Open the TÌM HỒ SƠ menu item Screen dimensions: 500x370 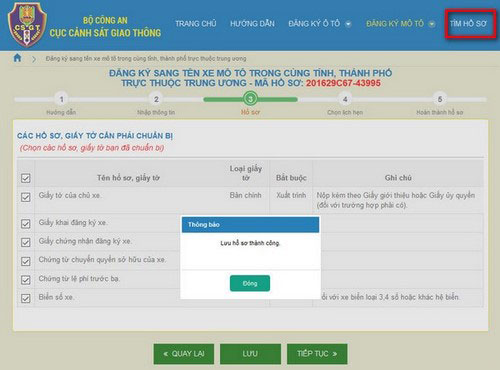pos(468,24)
